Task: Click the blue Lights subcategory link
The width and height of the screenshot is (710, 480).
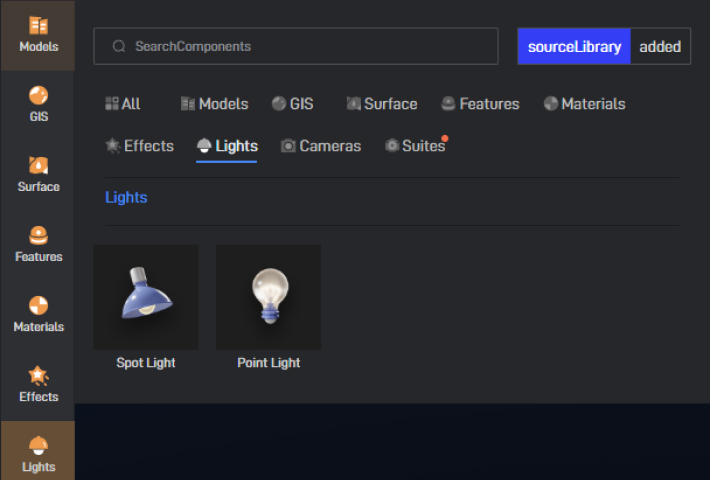Action: [126, 197]
